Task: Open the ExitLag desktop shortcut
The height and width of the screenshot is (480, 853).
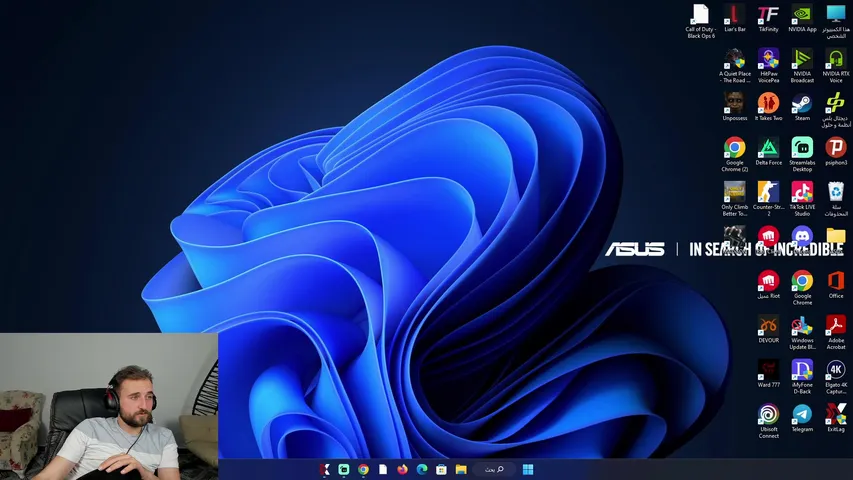Action: [836, 417]
